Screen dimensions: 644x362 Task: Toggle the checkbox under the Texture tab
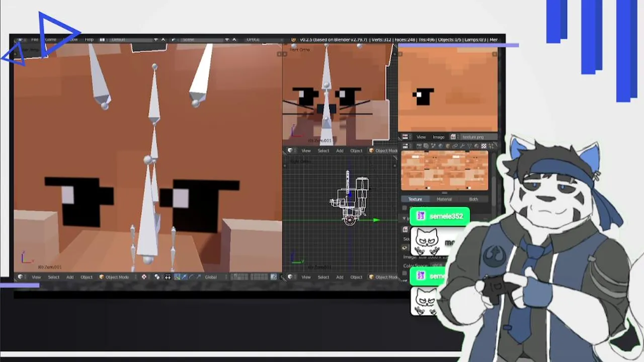pos(404,208)
